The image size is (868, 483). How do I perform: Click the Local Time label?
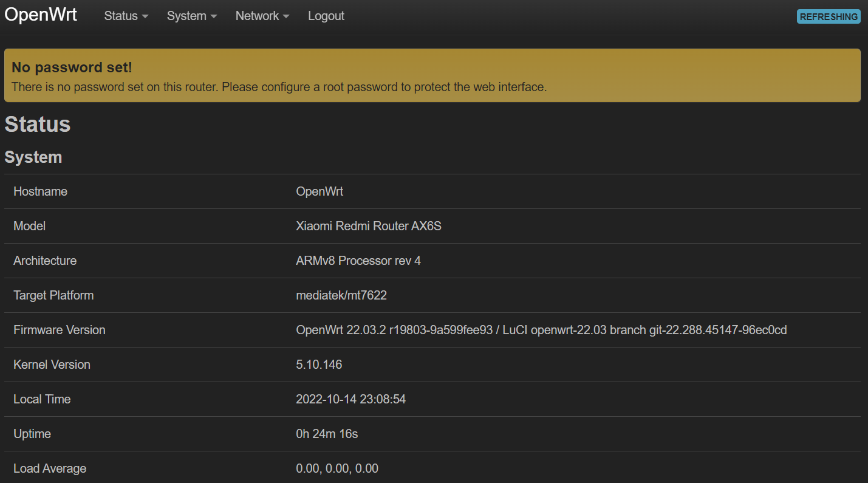pyautogui.click(x=42, y=399)
